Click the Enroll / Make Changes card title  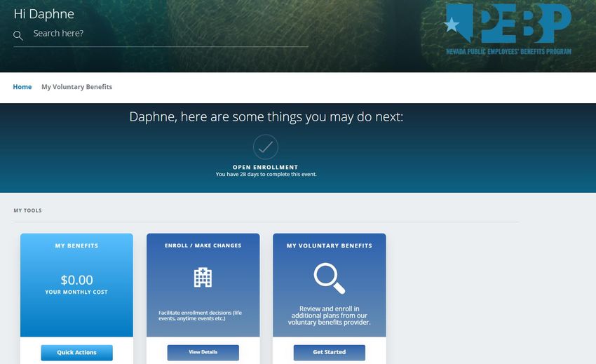click(x=203, y=245)
